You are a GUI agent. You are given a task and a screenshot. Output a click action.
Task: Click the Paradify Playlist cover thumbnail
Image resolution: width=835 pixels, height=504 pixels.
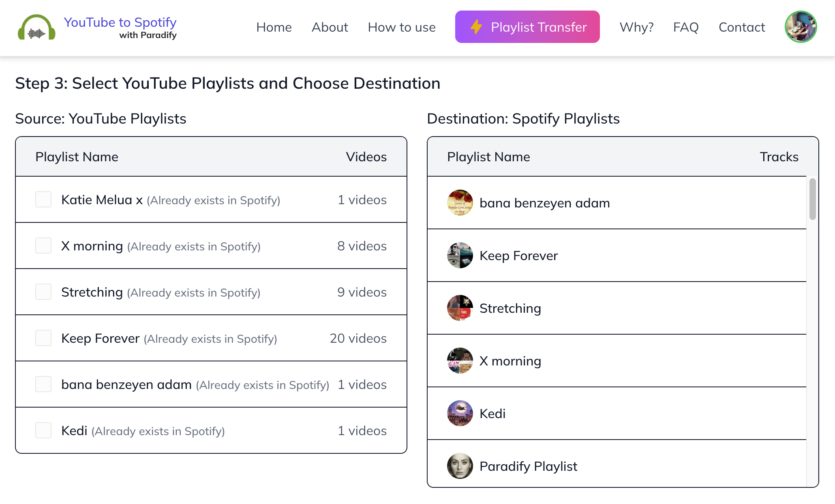pos(460,466)
